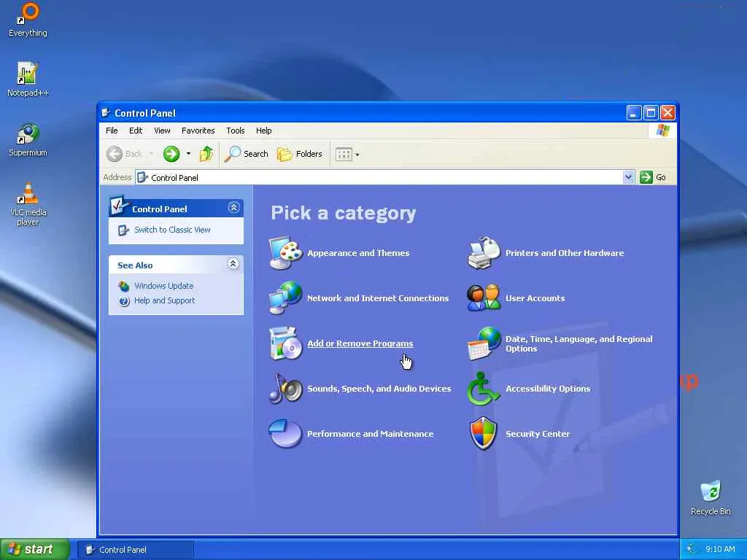747x560 pixels.
Task: Click the Control Panel taskbar button
Action: tap(136, 550)
